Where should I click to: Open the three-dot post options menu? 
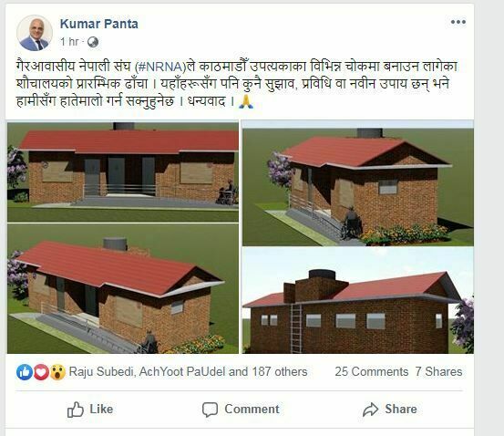click(x=458, y=22)
